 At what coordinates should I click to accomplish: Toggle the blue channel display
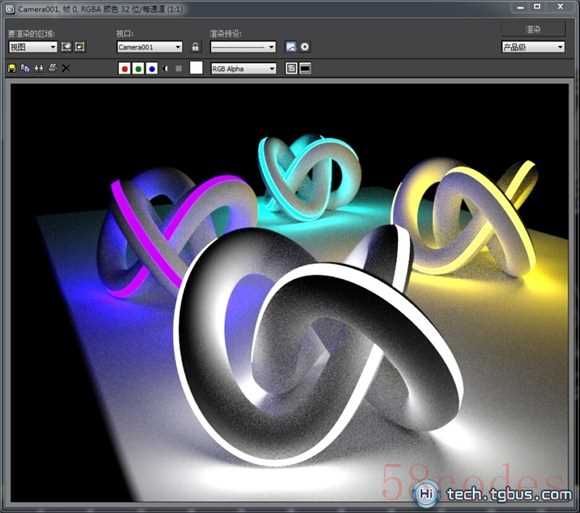(x=152, y=68)
